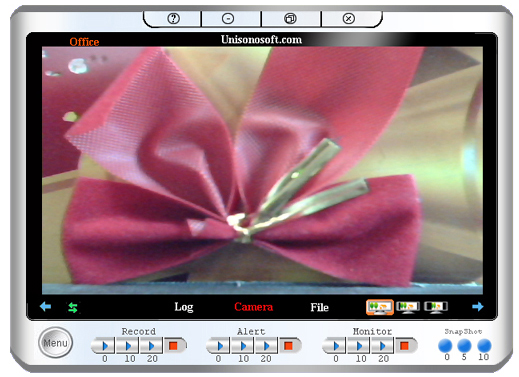The image size is (519, 377).
Task: Close the application using X icon
Action: (x=349, y=18)
